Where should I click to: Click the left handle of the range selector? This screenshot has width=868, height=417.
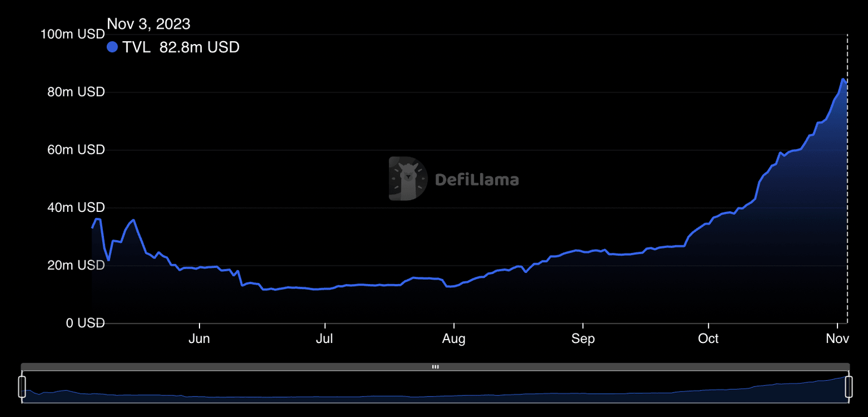[22, 388]
